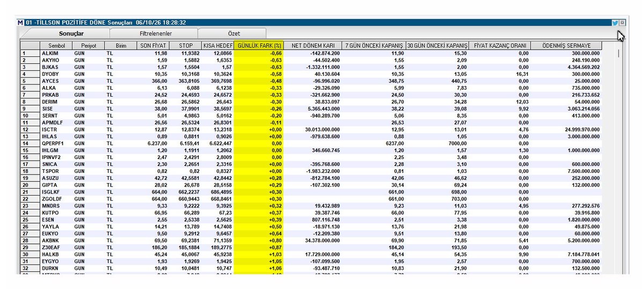The height and width of the screenshot is (289, 644).
Task: Click the M application icon in title bar
Action: (x=20, y=23)
